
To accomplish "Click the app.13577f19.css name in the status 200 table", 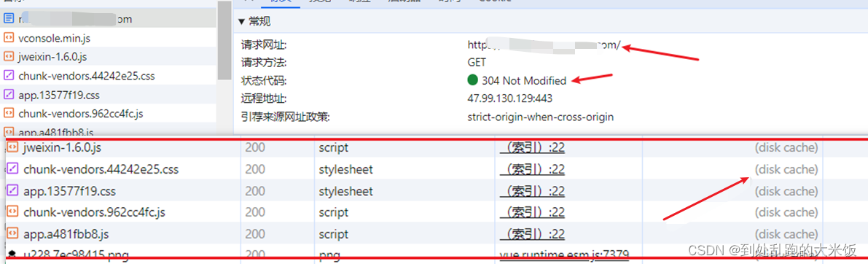I will pos(69,191).
